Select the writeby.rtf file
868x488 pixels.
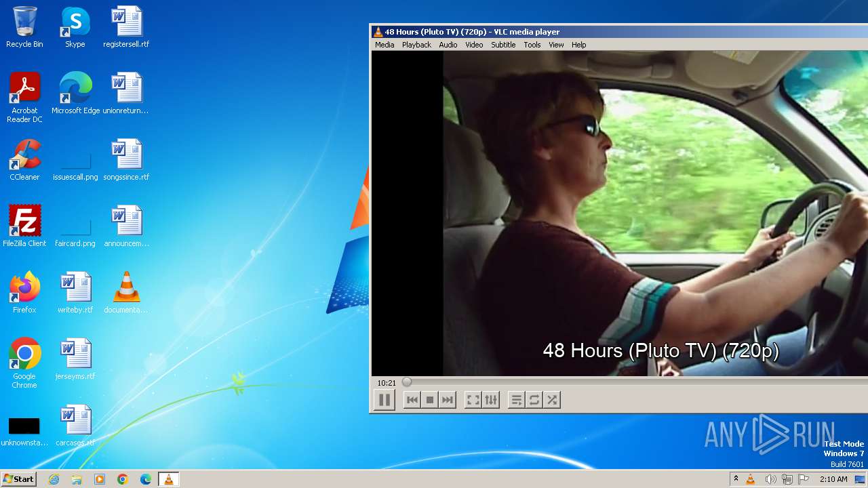tap(75, 293)
